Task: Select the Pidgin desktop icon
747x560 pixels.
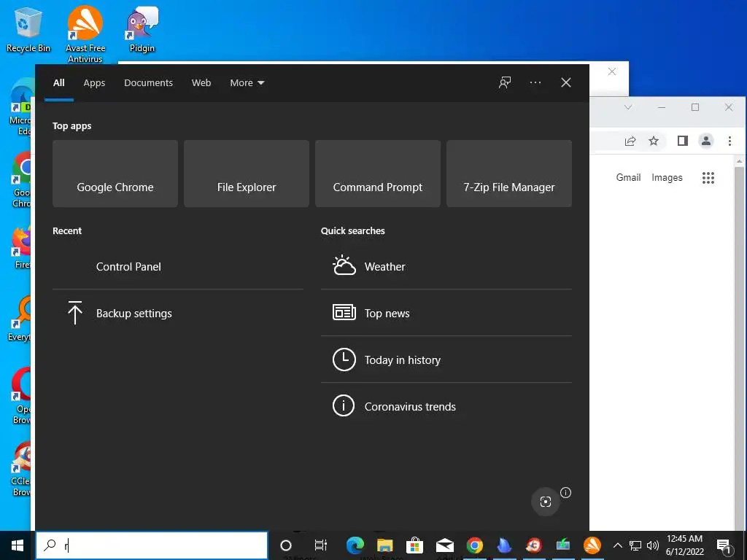Action: coord(142,29)
